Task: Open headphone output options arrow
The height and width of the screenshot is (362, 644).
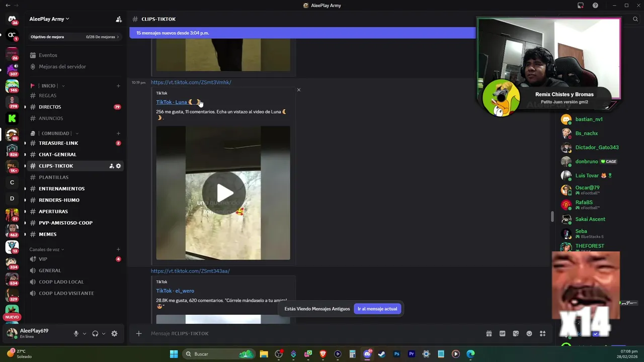Action: (x=104, y=334)
